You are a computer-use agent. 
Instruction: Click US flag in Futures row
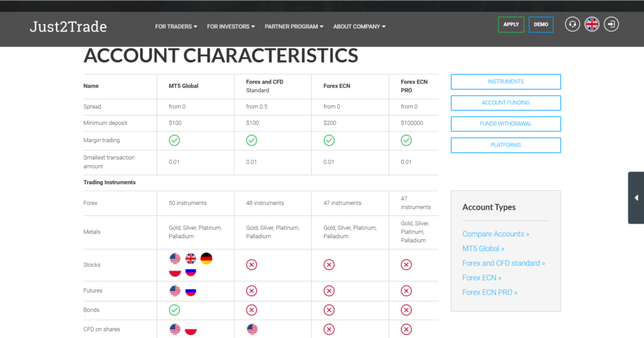(175, 291)
